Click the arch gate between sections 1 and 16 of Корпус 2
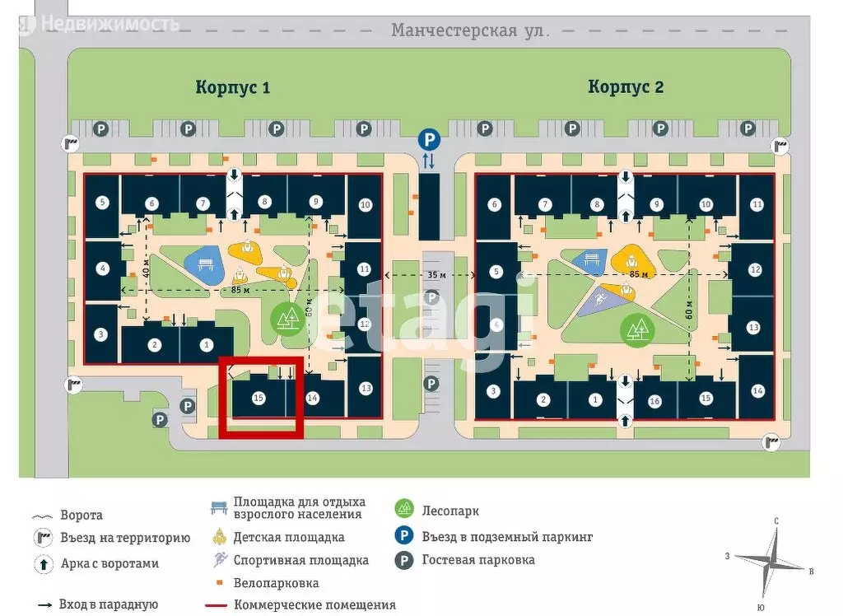 [x=625, y=400]
